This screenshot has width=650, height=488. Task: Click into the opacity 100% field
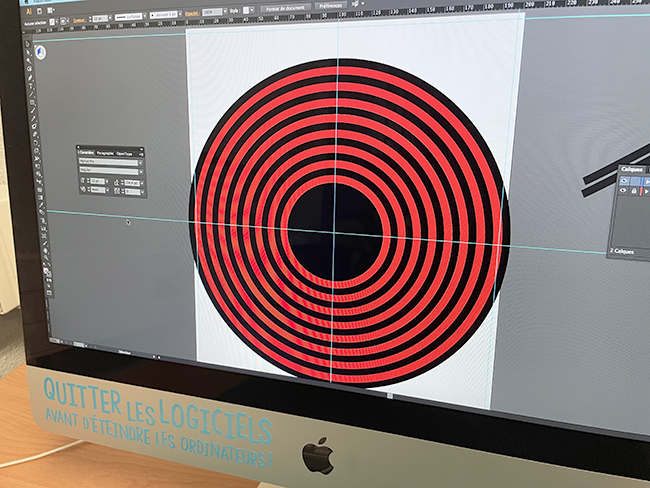coord(212,12)
